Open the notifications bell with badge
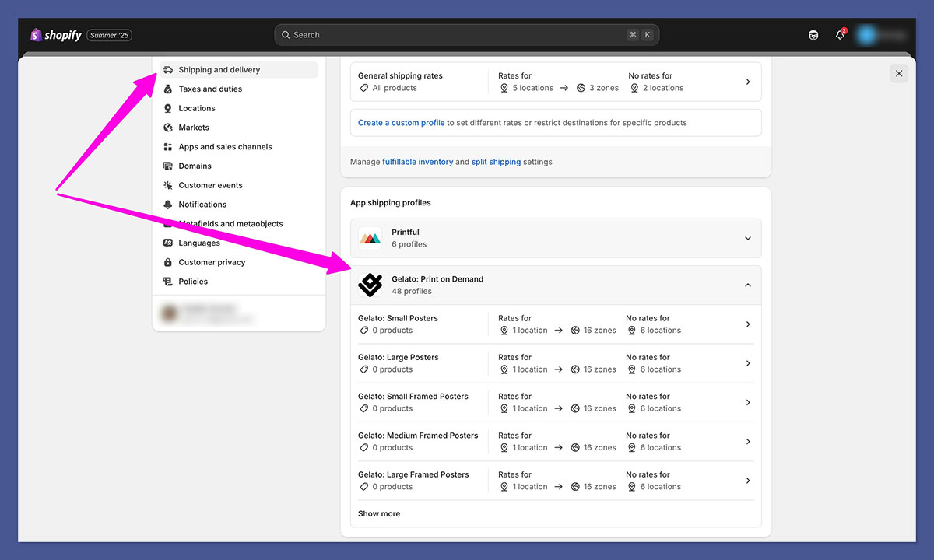This screenshot has height=560, width=934. pos(841,35)
